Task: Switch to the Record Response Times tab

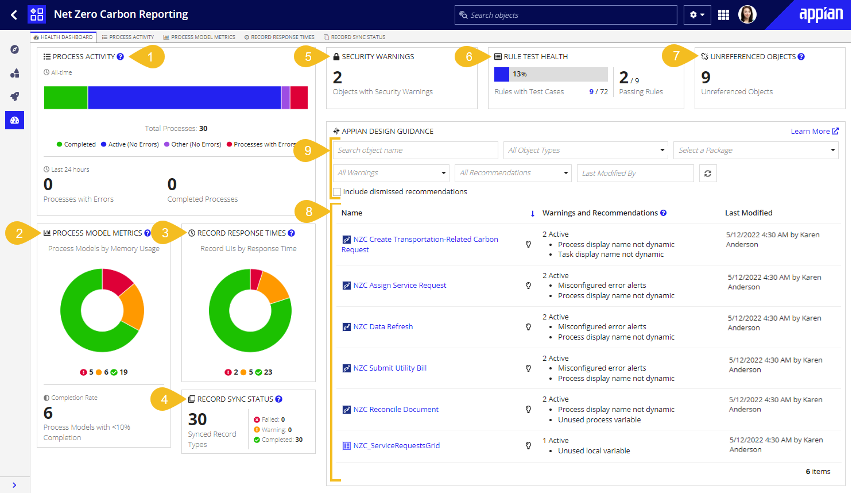Action: pyautogui.click(x=280, y=37)
